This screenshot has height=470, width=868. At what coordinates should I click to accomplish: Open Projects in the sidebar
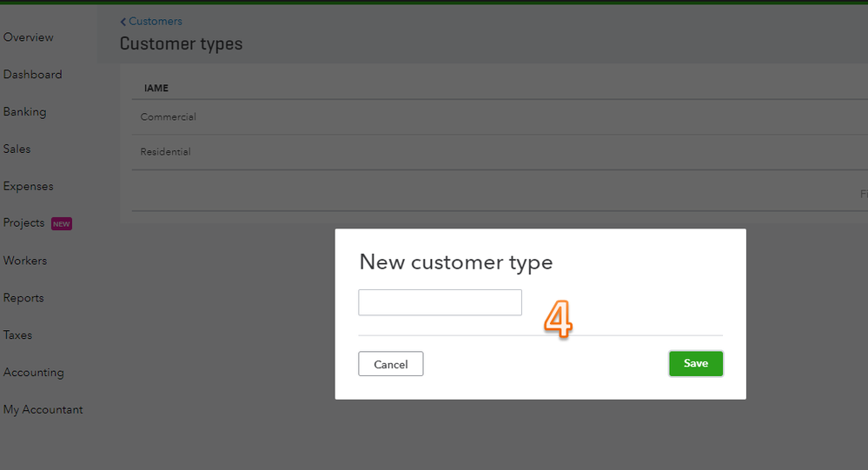24,223
